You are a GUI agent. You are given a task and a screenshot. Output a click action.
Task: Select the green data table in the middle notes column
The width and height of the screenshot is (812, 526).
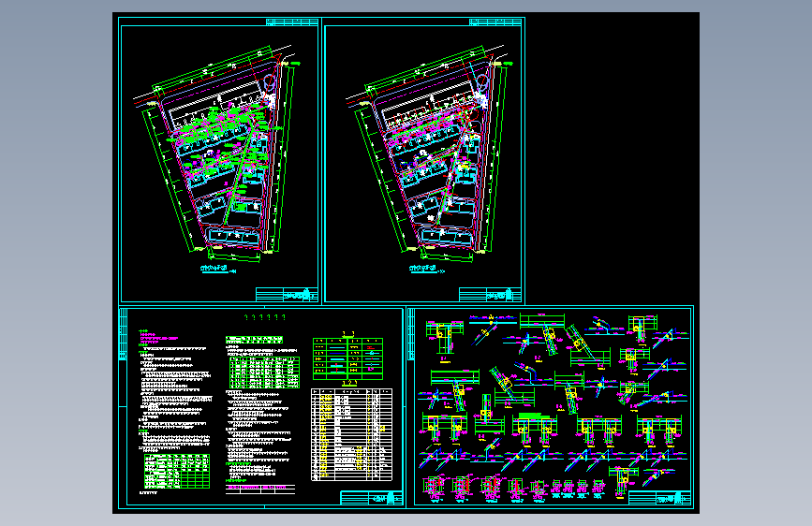[x=265, y=373]
